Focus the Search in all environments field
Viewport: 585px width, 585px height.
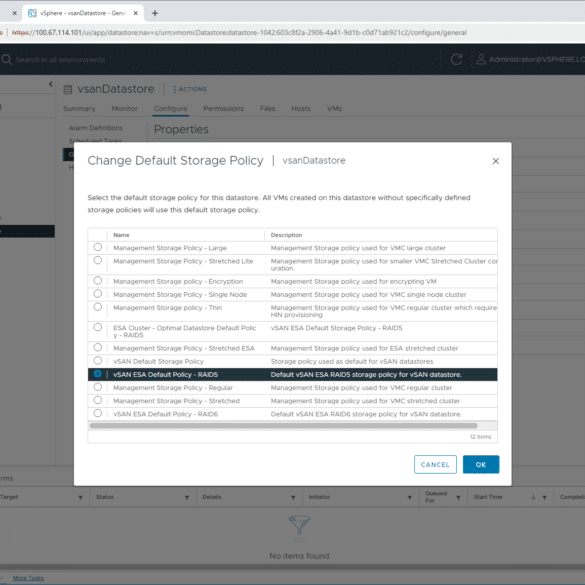pos(60,60)
